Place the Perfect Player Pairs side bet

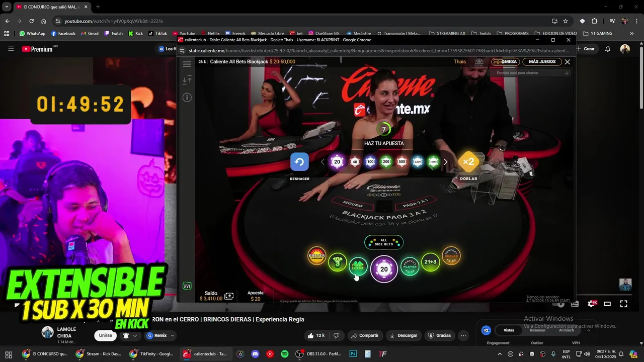pos(410,266)
